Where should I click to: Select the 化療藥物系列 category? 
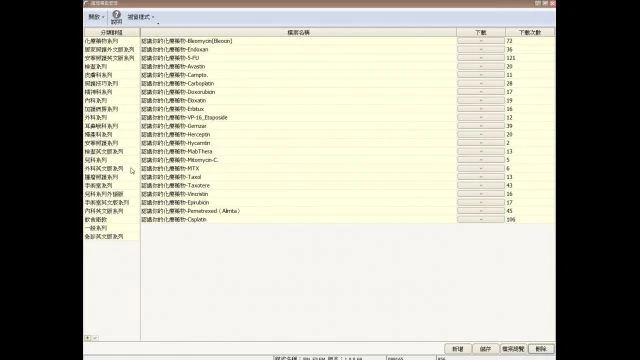pos(101,41)
